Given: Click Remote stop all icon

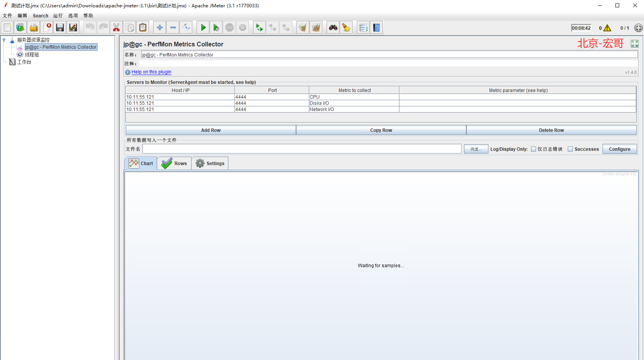Looking at the screenshot, I should (273, 27).
